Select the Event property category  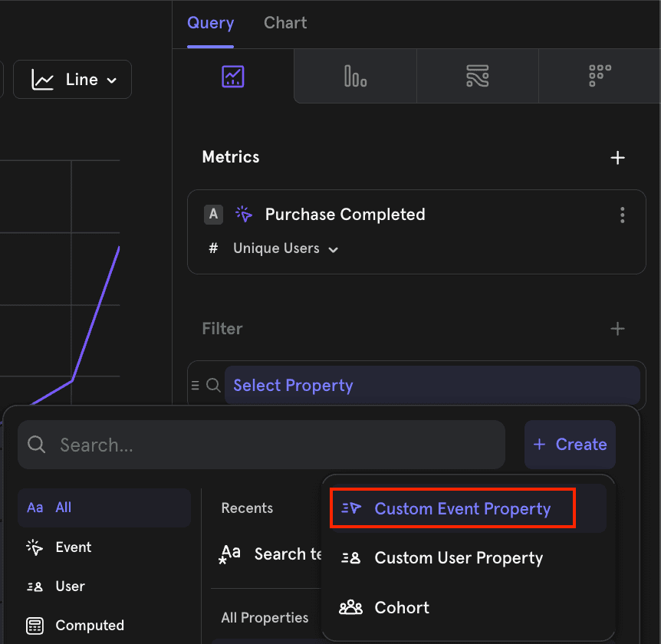click(x=73, y=547)
